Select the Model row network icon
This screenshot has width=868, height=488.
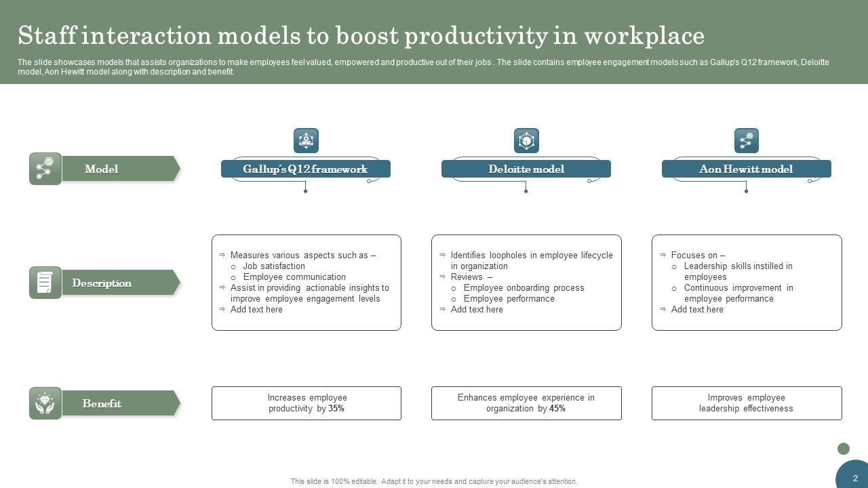click(45, 169)
